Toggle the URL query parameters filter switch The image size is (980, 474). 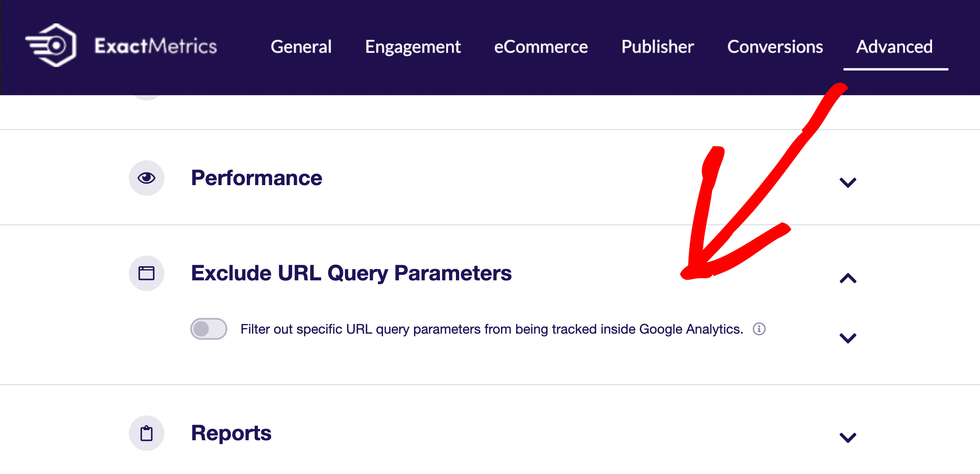point(208,329)
